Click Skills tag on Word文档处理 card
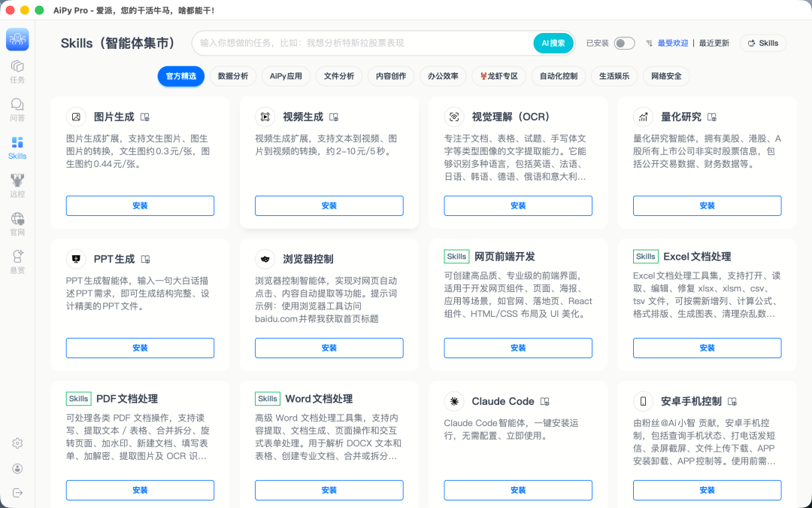This screenshot has width=812, height=508. 268,399
